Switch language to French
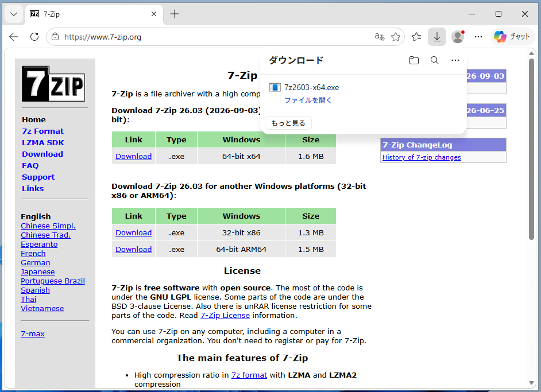The width and height of the screenshot is (541, 392). click(x=33, y=254)
